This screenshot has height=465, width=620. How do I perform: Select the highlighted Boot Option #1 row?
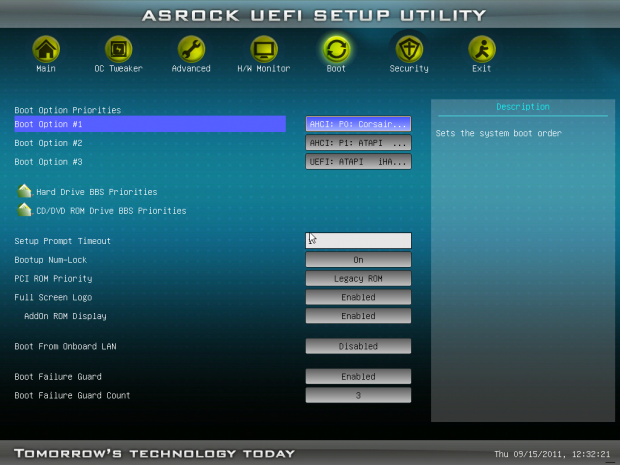coord(150,124)
